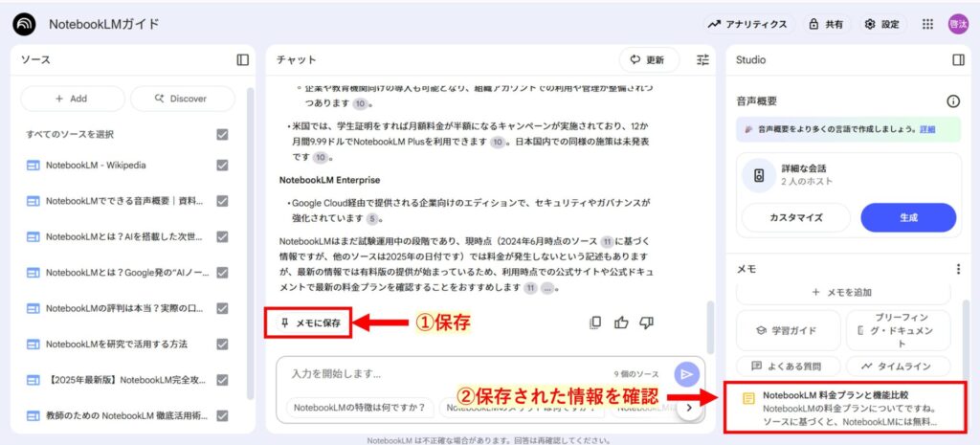Uncheck NotebookLM - Wikipedia source checkbox
Screen dimensions: 980x445
coord(222,165)
